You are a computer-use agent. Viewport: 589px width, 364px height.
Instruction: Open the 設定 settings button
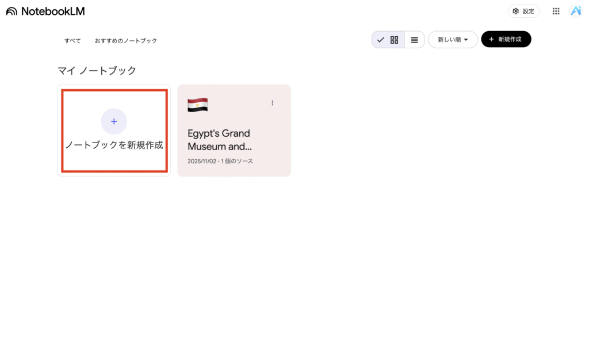[523, 11]
